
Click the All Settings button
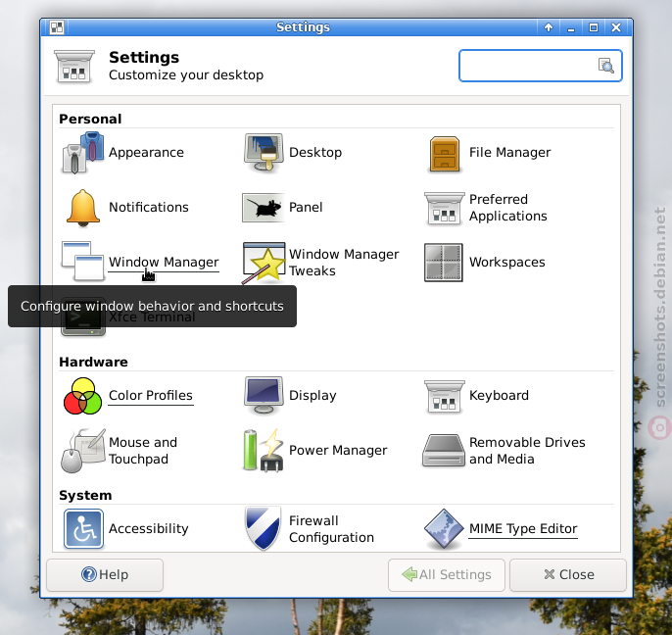(x=447, y=575)
